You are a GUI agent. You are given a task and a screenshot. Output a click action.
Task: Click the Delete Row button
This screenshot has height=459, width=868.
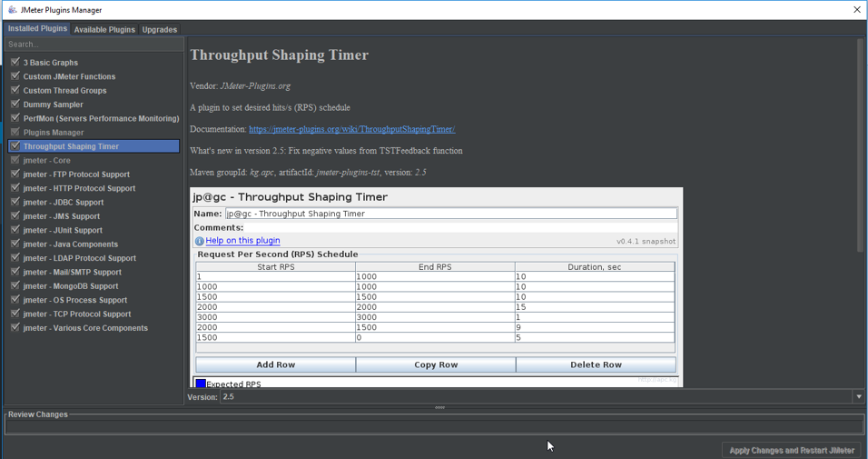[x=596, y=364]
